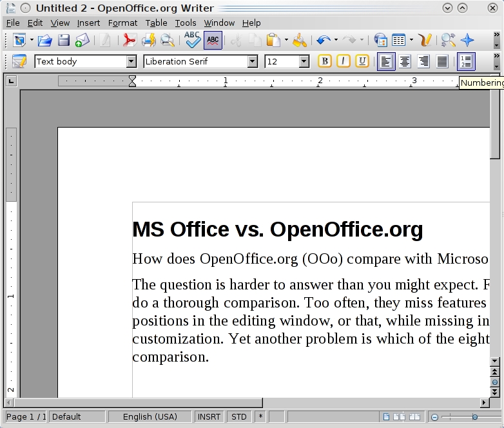Open the Navigator star icon
The height and width of the screenshot is (428, 504).
(467, 41)
